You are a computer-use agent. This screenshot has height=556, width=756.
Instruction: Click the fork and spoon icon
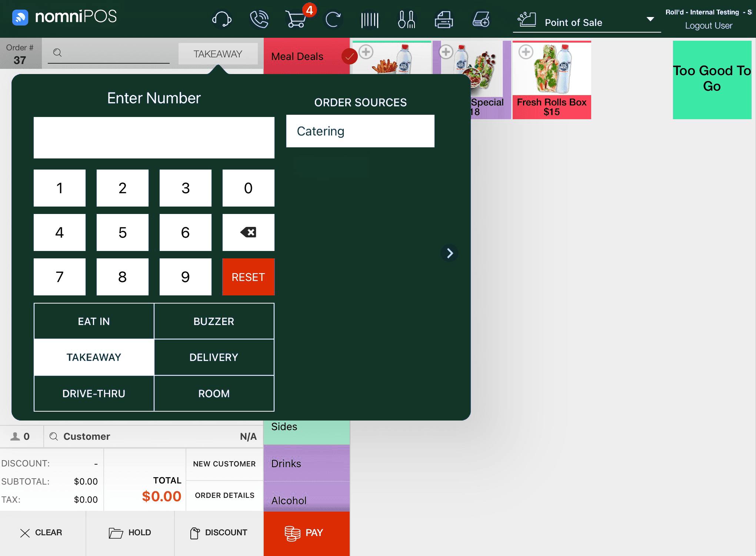click(x=406, y=19)
